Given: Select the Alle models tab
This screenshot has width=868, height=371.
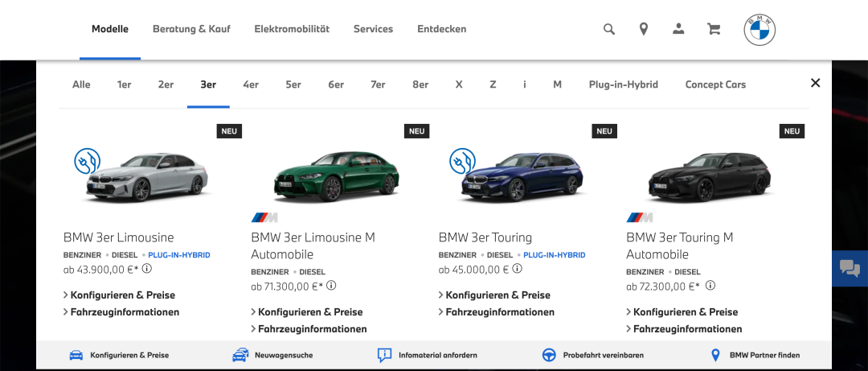Looking at the screenshot, I should coord(81,85).
